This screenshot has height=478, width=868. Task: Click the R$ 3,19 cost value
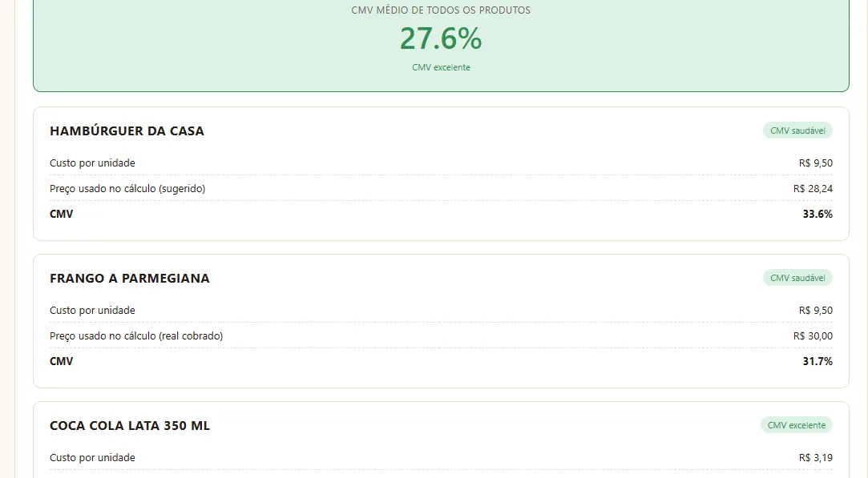coord(815,457)
